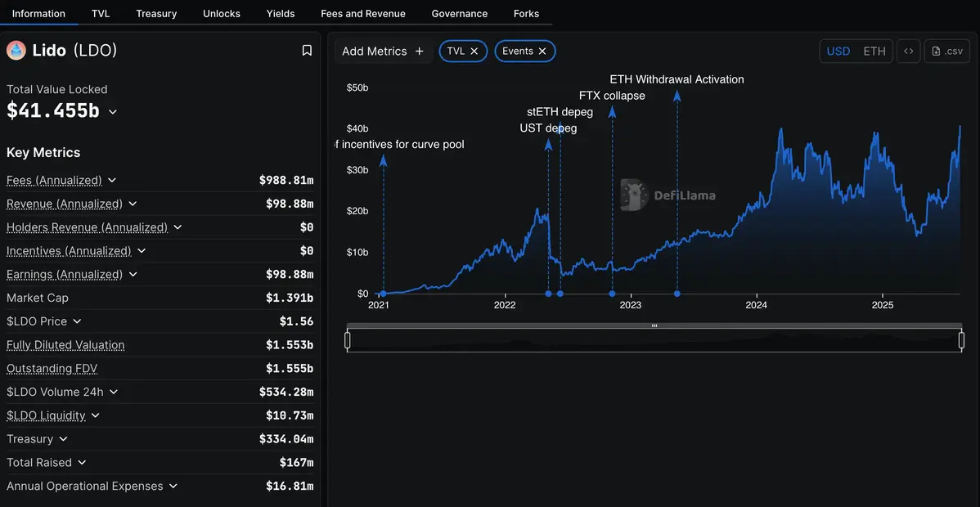This screenshot has height=507, width=980.
Task: Click the Unlocks navigation link
Action: coord(221,13)
